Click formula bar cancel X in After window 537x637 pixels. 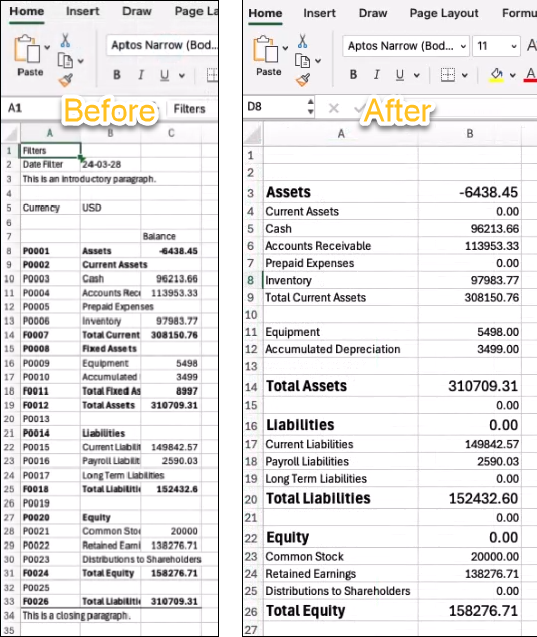pyautogui.click(x=333, y=108)
